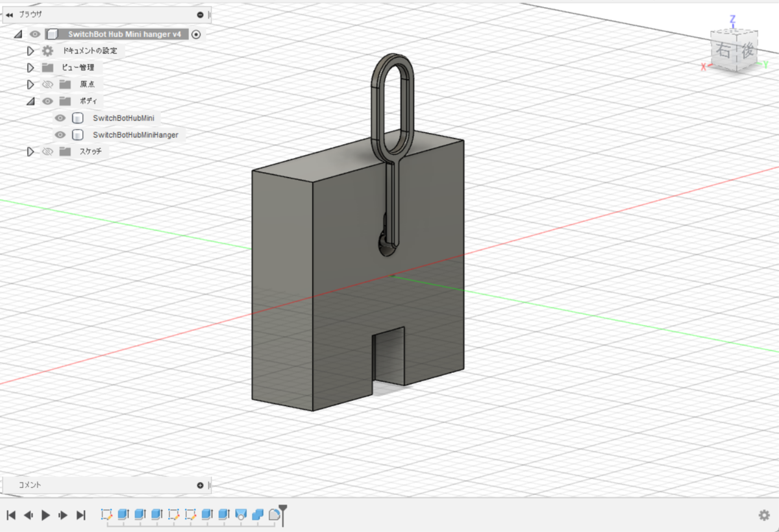
Task: Select the Combine feature in the timeline
Action: pyautogui.click(x=258, y=514)
